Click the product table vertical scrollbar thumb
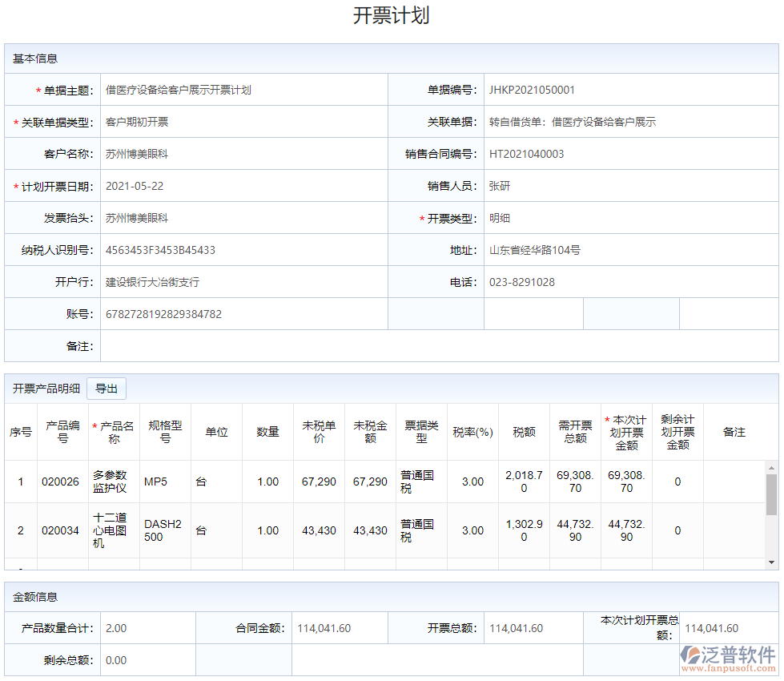Image resolution: width=784 pixels, height=681 pixels. [x=771, y=494]
